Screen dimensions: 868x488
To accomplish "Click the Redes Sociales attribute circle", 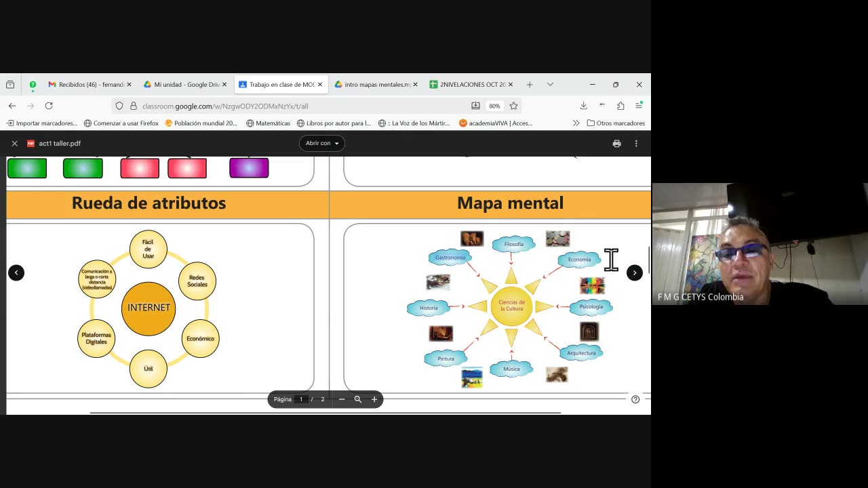I will coord(197,281).
